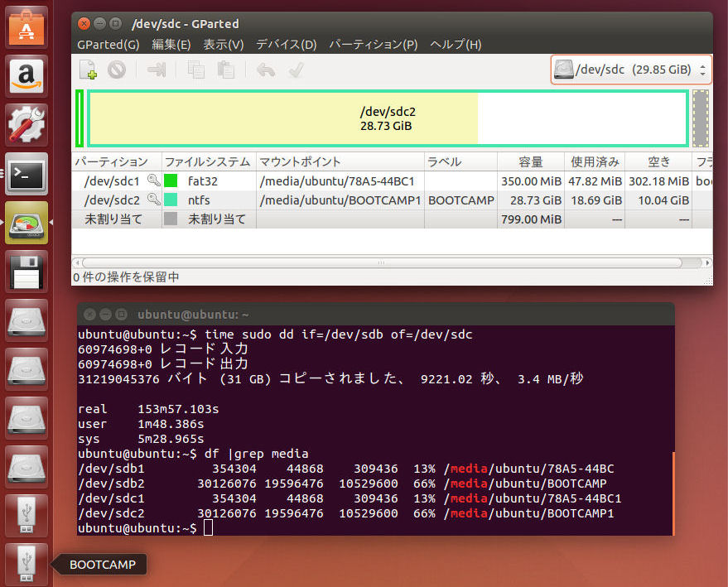Click the terminal command prompt cursor
728x587 pixels.
point(208,527)
